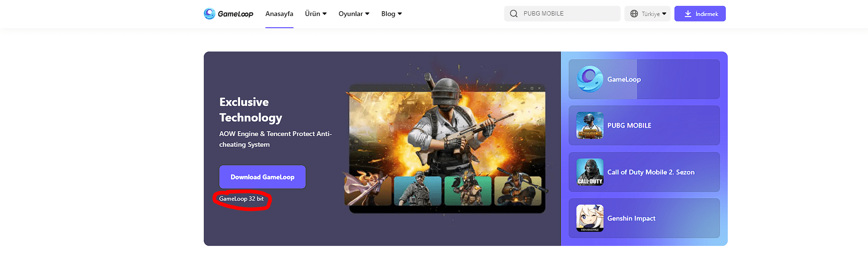Click the third green thumbnail in banner

[468, 191]
